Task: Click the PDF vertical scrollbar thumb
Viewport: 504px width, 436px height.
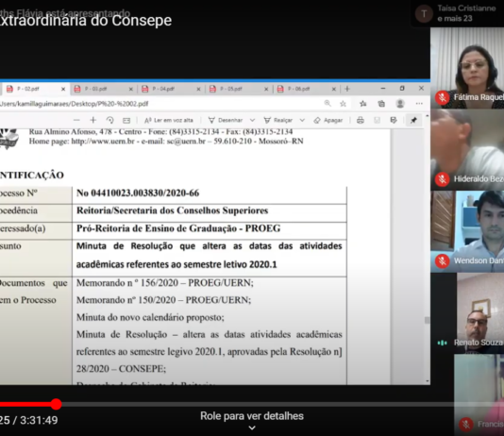Action: click(427, 320)
